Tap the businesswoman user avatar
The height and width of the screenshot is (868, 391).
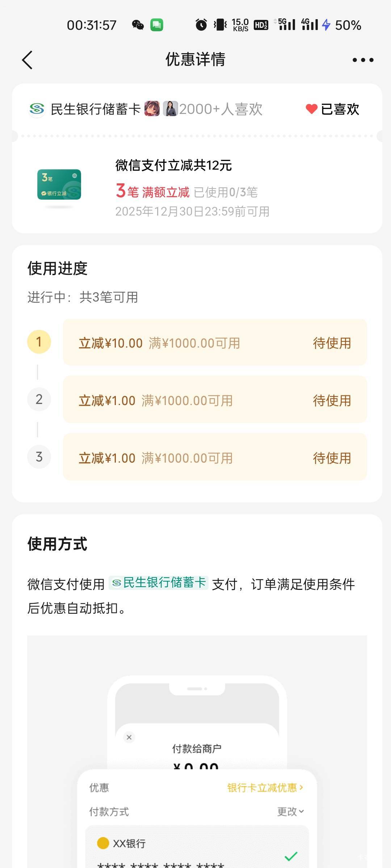coord(170,109)
